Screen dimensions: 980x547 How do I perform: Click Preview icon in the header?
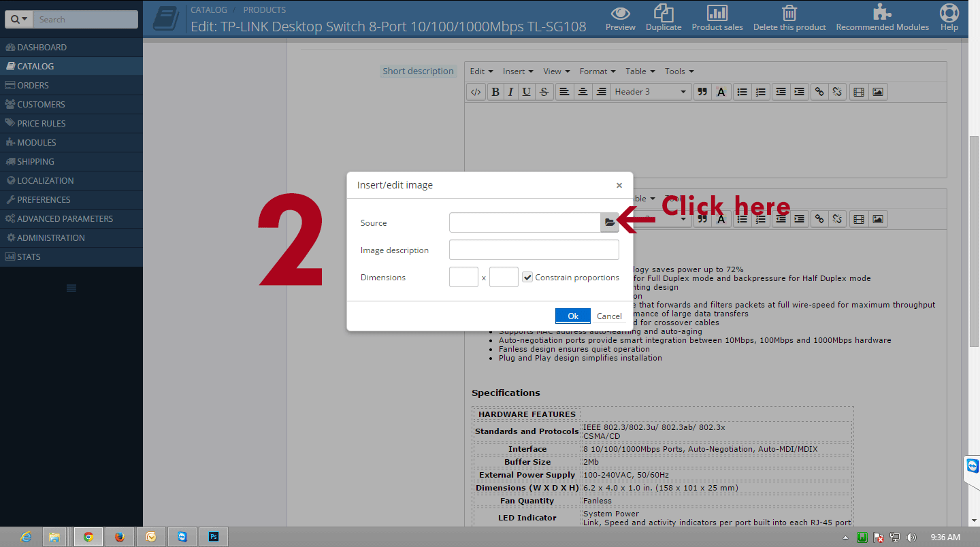pyautogui.click(x=620, y=13)
